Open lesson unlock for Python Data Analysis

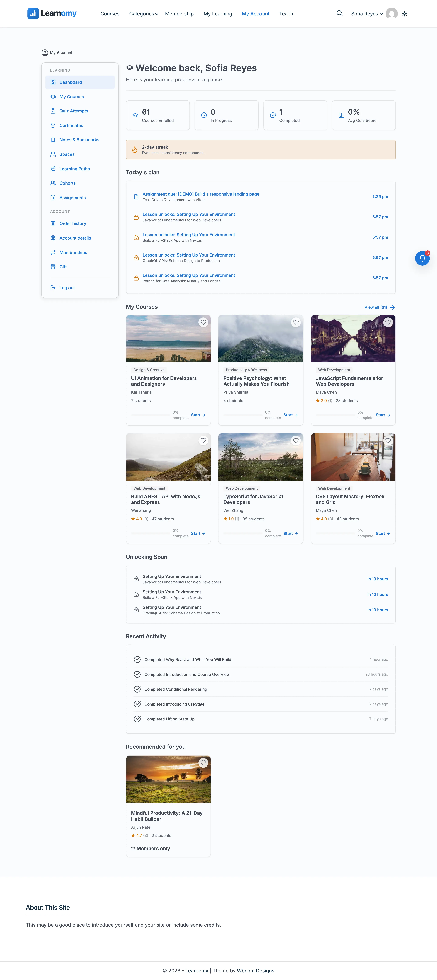pos(189,275)
